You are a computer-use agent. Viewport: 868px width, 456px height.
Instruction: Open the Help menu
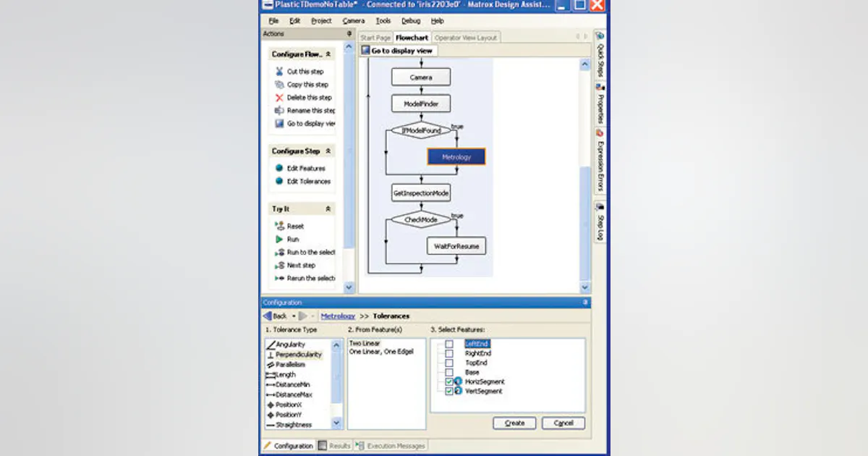tap(438, 21)
